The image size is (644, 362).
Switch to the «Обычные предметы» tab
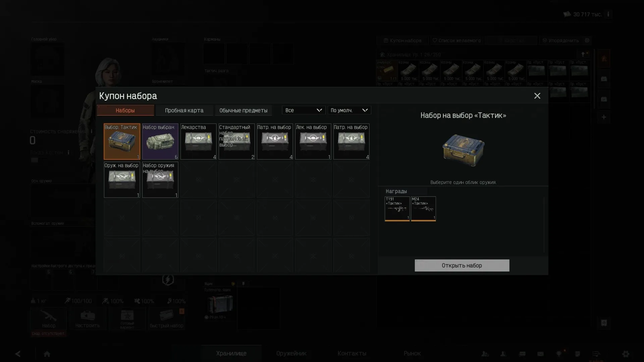243,110
